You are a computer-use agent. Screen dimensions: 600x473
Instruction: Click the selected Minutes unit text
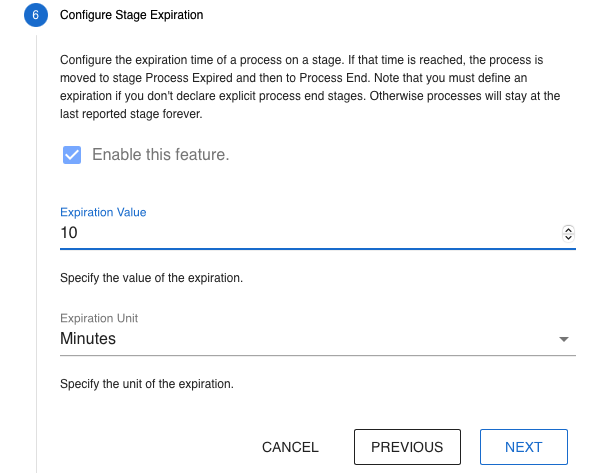pos(88,339)
